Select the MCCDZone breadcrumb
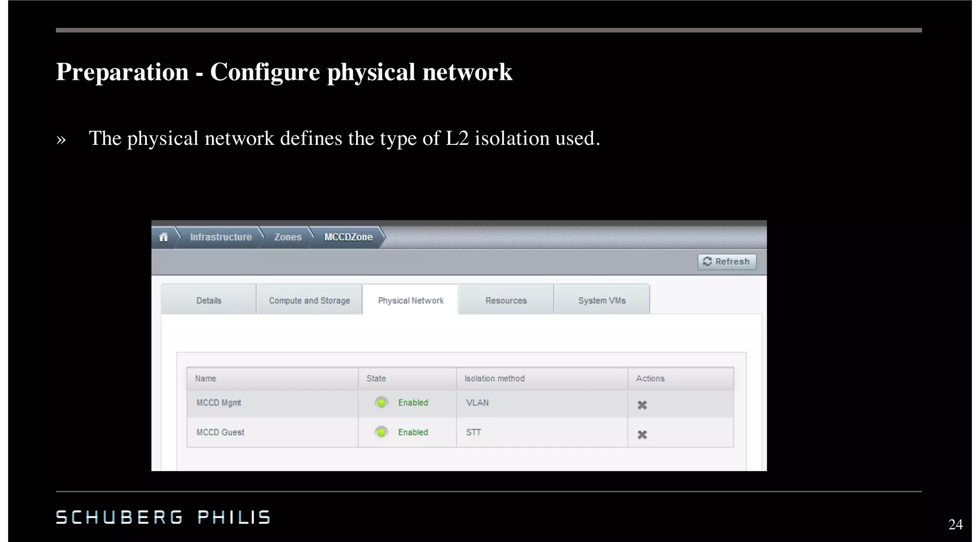Screen dimensions: 980x542 click(348, 237)
